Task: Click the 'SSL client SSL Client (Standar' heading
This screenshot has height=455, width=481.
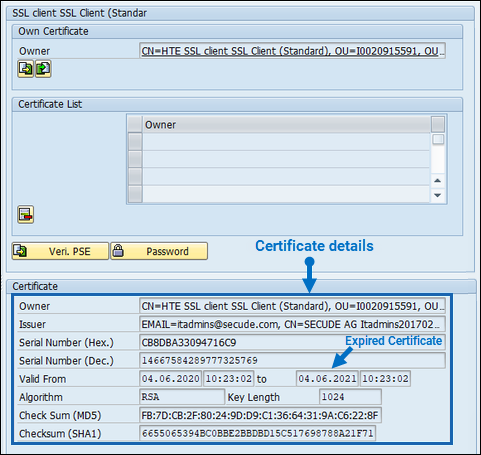Action: click(79, 13)
